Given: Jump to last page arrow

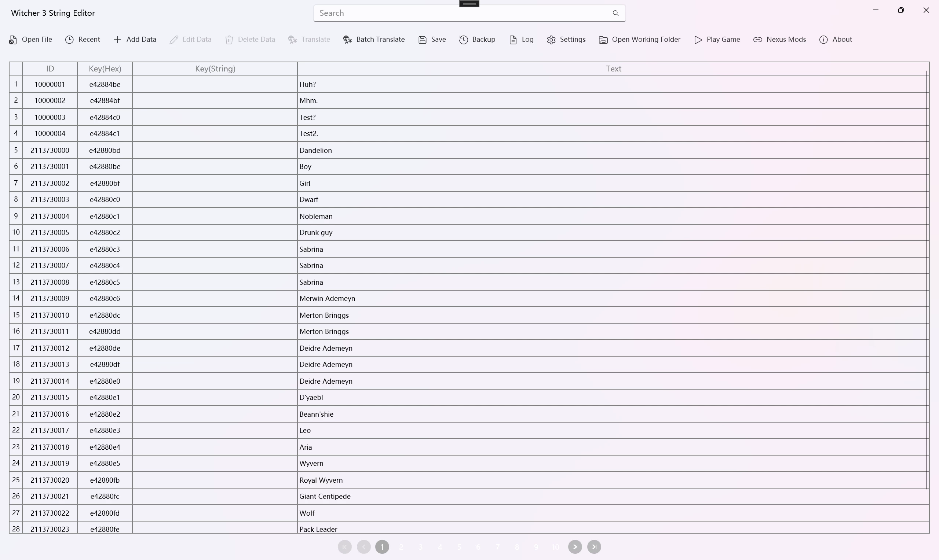Looking at the screenshot, I should [x=594, y=547].
